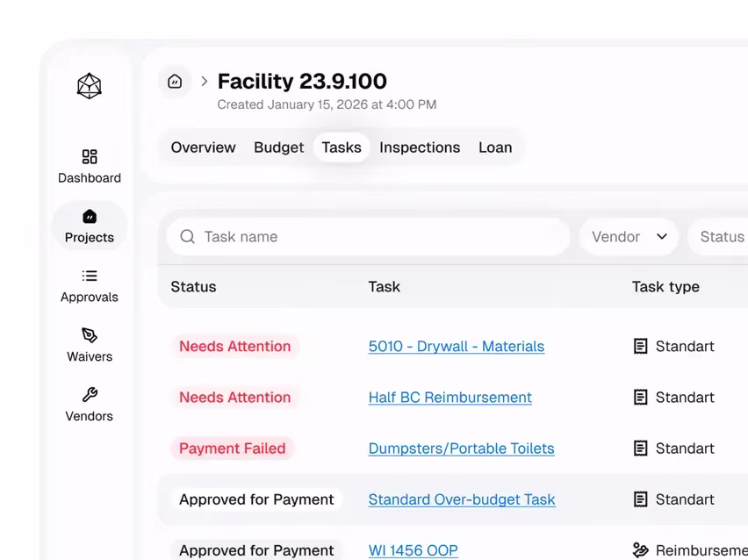Click Approved for Payment badge for Over-budget Task
Image resolution: width=748 pixels, height=560 pixels.
(256, 499)
